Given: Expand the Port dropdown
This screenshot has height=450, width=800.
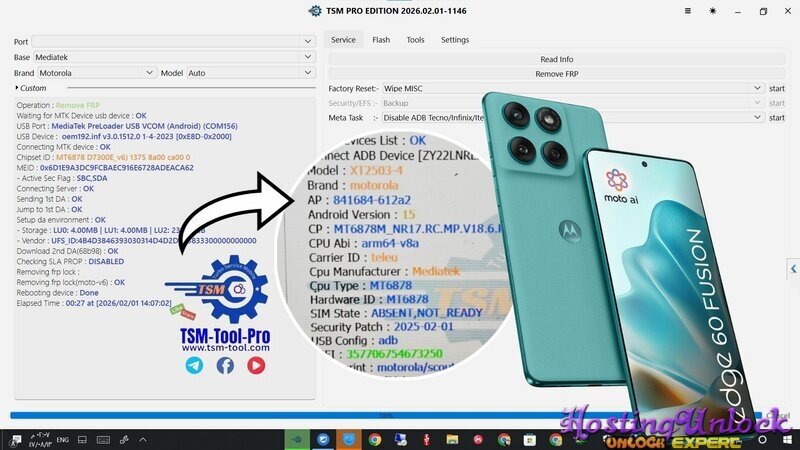Looking at the screenshot, I should point(173,41).
